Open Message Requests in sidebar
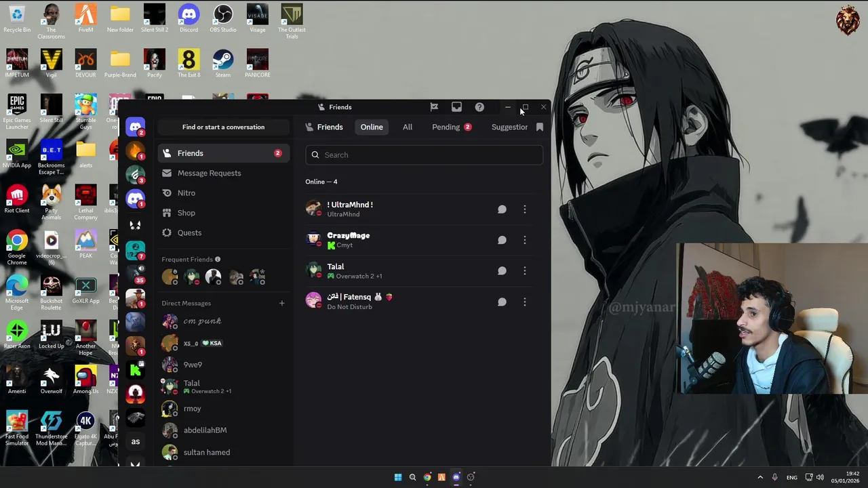Viewport: 868px width, 488px height. tap(223, 173)
